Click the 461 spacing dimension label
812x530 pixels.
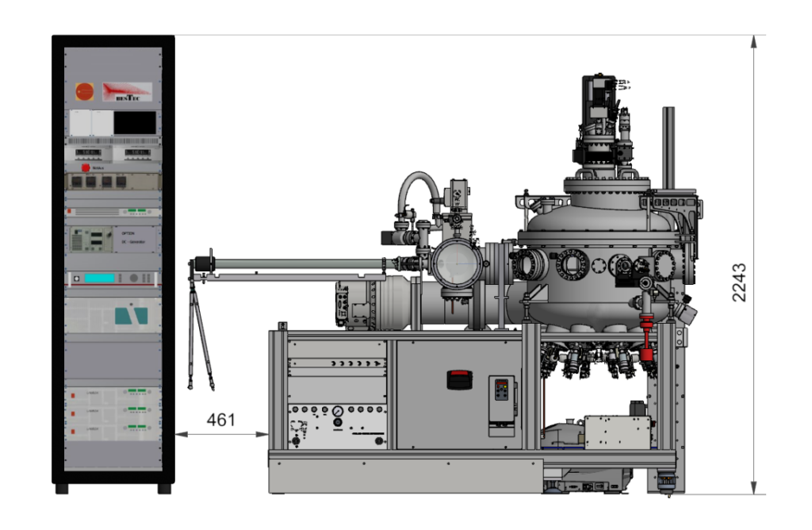point(220,420)
